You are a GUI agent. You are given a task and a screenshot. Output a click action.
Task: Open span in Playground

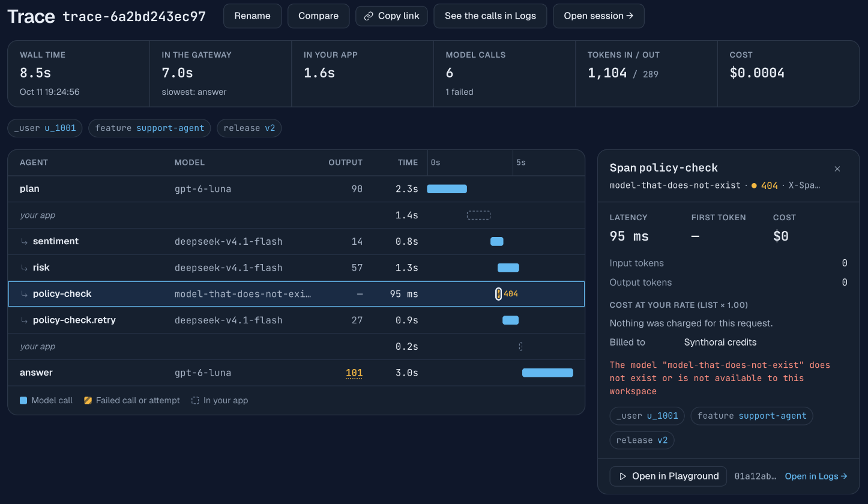point(668,476)
